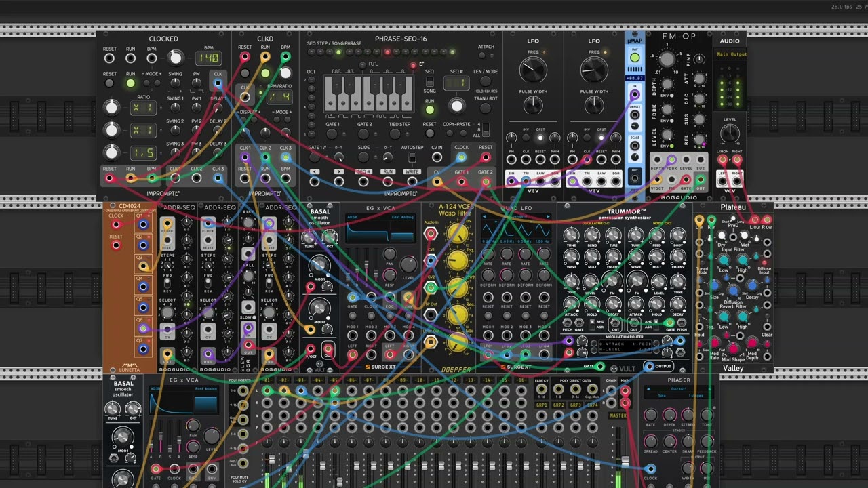Click the Rate knob on the Phaser
Viewport: 868px width, 488px height.
tap(650, 415)
